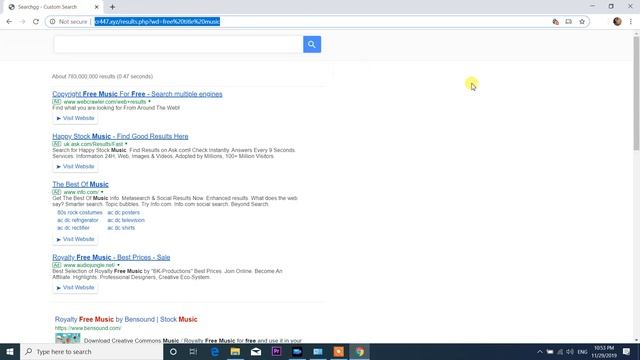Image resolution: width=640 pixels, height=360 pixels.
Task: Open the ac dc rectifier sublink
Action: (73, 228)
